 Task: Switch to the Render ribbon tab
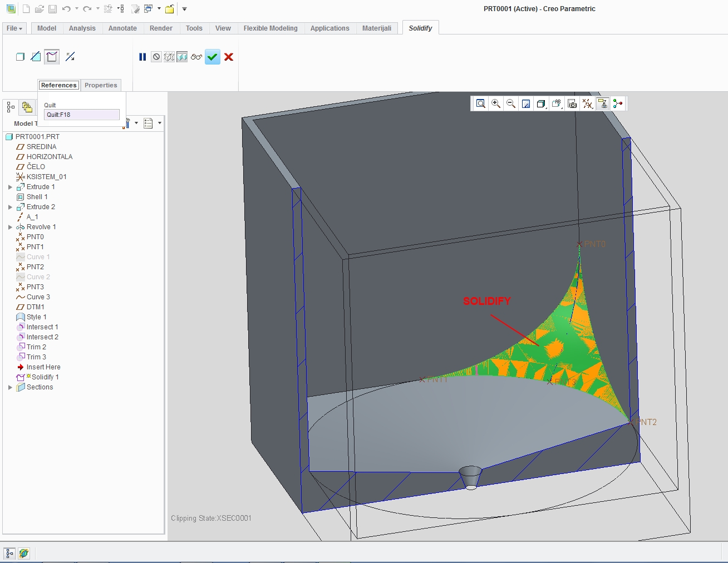pyautogui.click(x=161, y=28)
